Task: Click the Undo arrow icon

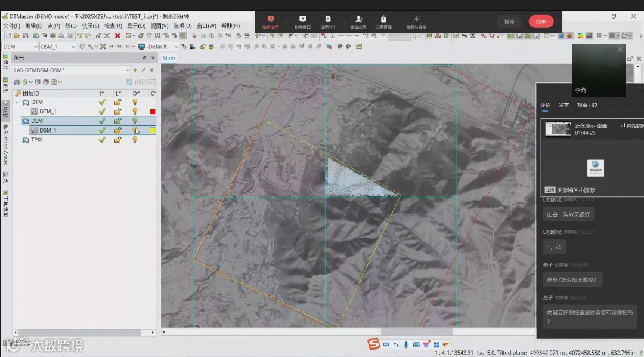Action: 79,36
